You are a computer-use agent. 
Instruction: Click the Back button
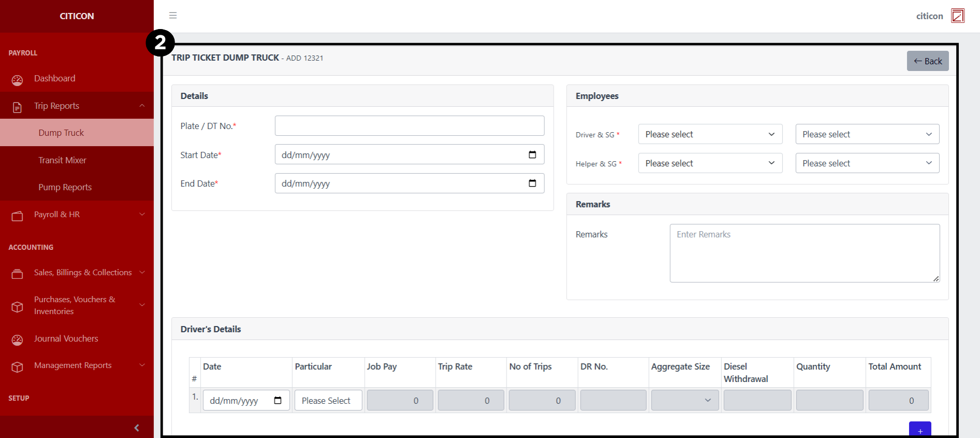(927, 61)
